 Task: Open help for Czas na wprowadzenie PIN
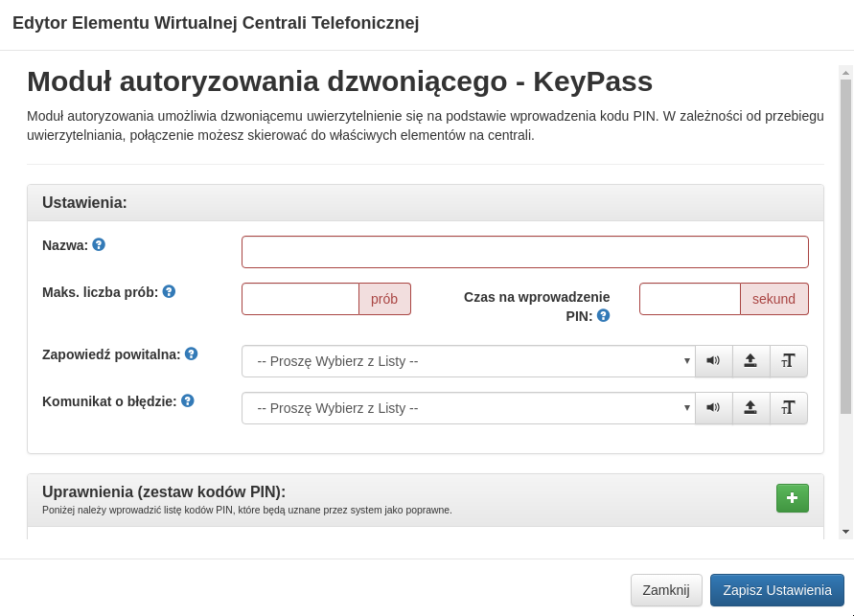[x=603, y=315]
